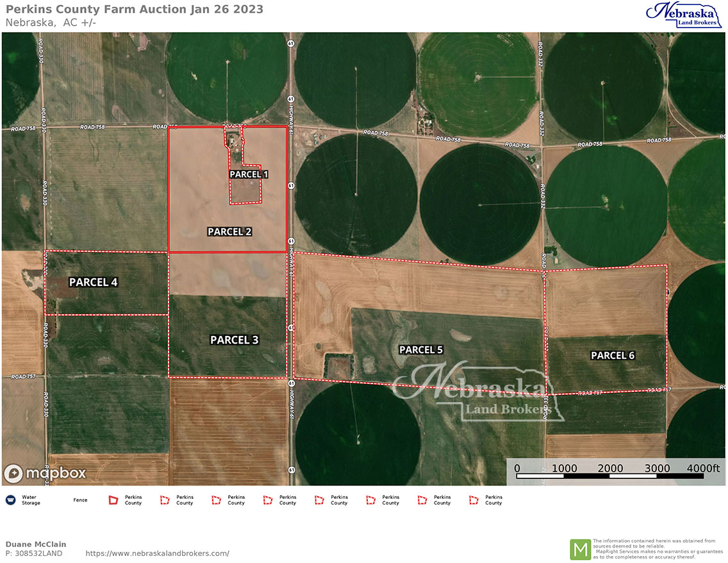
Task: Click the Mapbox logo on the map
Action: point(45,473)
